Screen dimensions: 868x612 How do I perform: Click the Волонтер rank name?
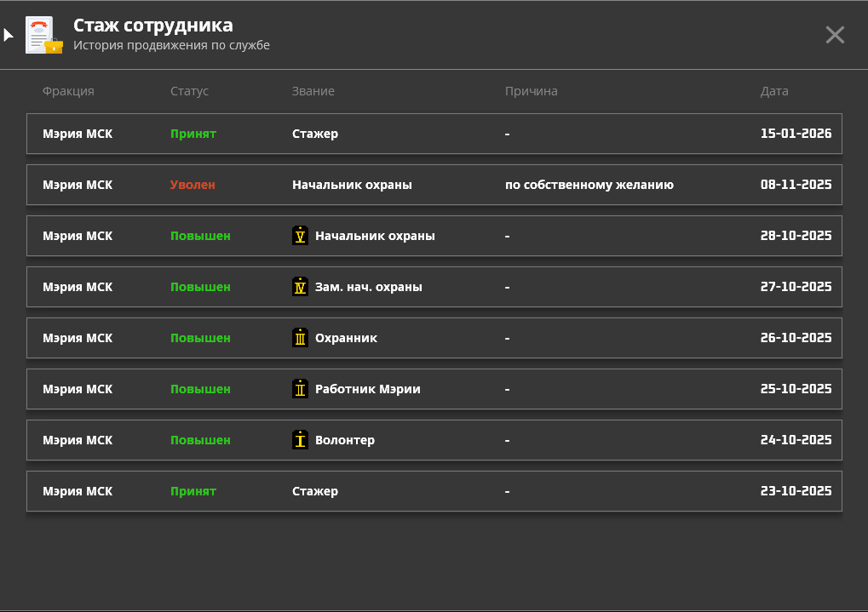344,440
